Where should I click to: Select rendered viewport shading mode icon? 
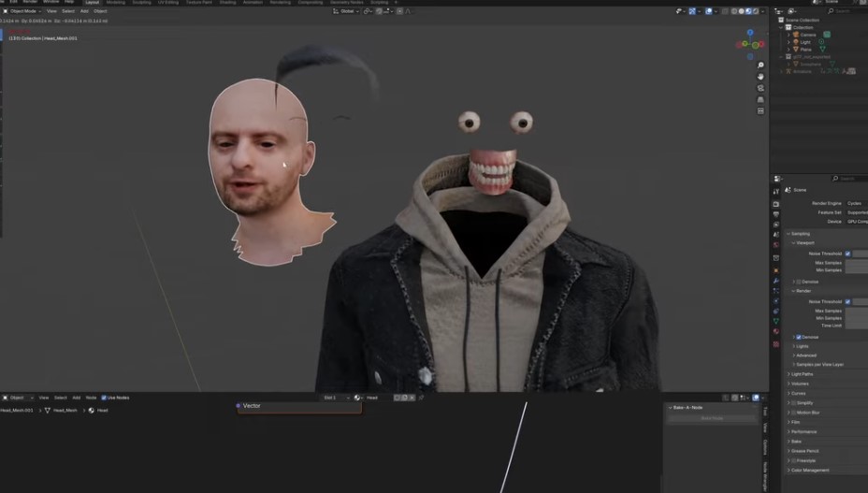754,11
